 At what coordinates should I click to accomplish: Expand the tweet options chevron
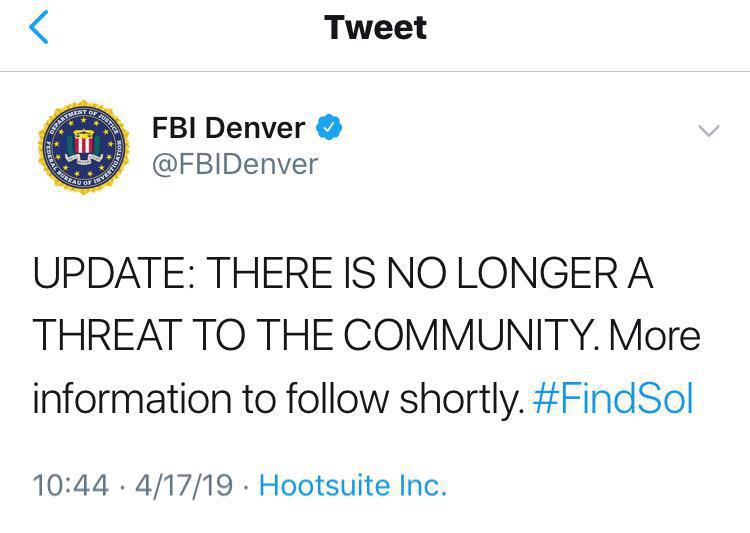tap(709, 131)
